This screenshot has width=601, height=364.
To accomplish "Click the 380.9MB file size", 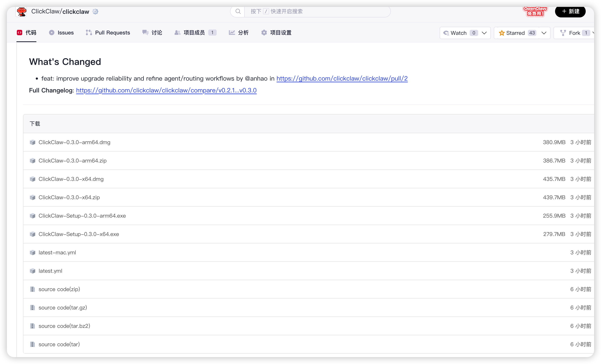I will [554, 142].
